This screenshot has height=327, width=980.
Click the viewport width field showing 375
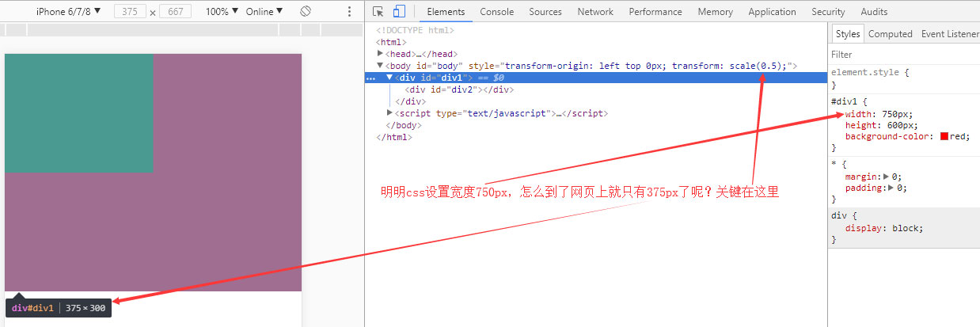(x=130, y=12)
